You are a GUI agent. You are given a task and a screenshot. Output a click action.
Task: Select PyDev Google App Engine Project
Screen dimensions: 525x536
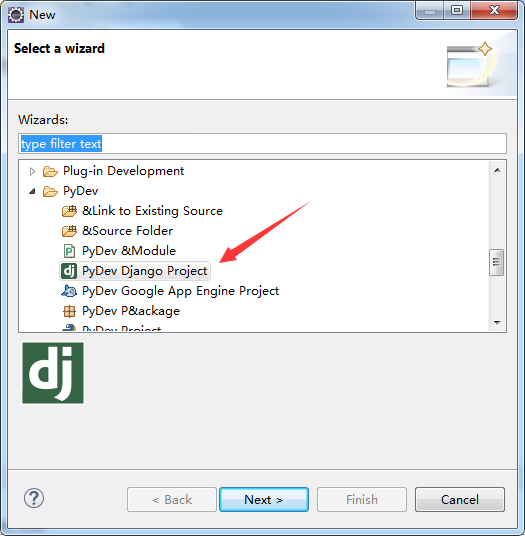[180, 291]
